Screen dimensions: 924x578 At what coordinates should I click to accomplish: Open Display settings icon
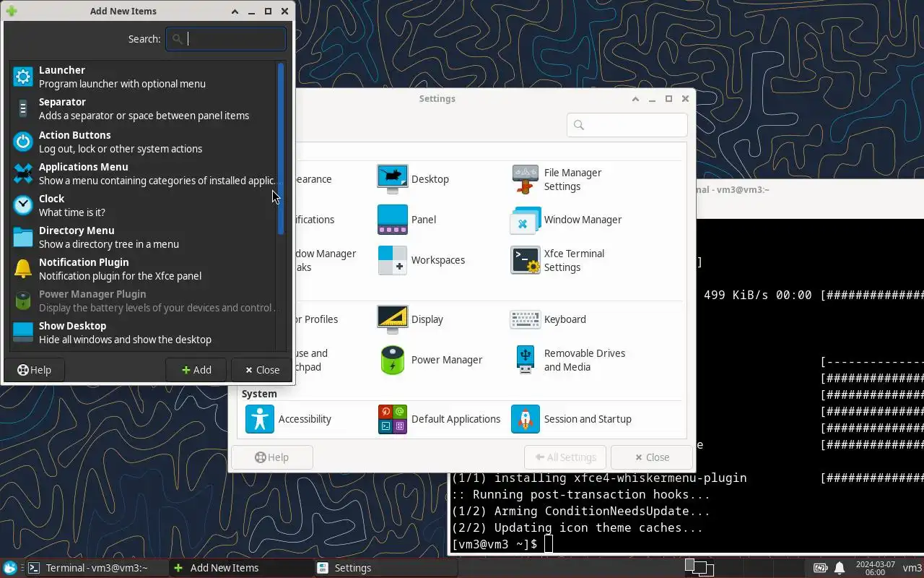[392, 319]
